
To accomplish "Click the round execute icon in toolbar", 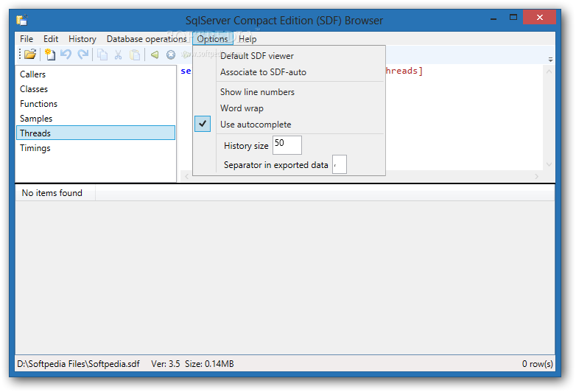I will point(171,55).
